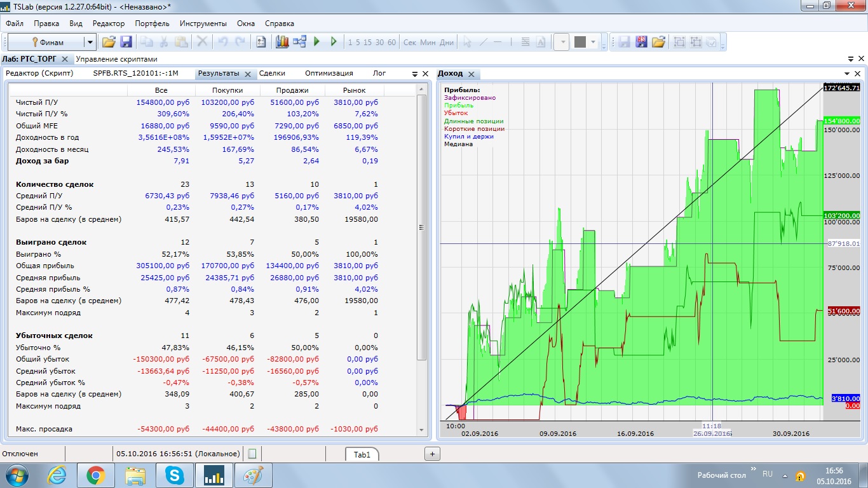Viewport: 868px width, 488px height.
Task: Open the Доход panel dropdown menu arrow
Action: coord(847,74)
